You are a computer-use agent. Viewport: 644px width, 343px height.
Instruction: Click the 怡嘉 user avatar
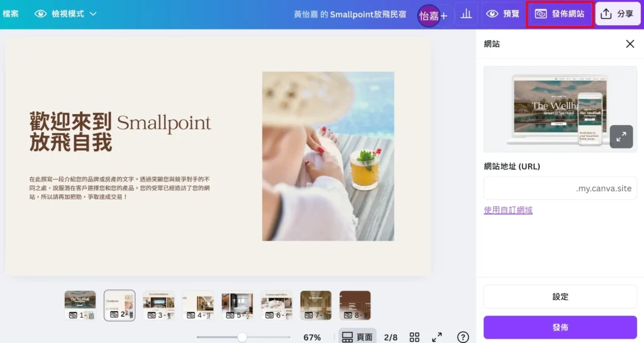pyautogui.click(x=428, y=16)
